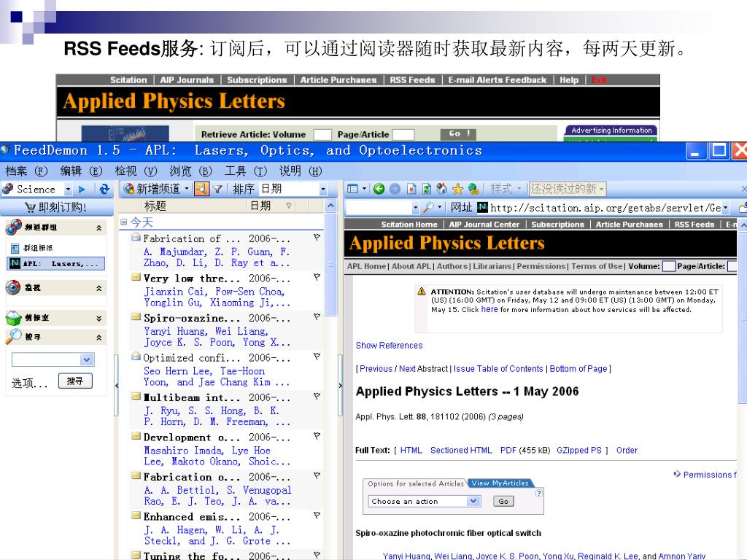Collapse the 今天 group in news list
The image size is (747, 560).
(x=124, y=222)
